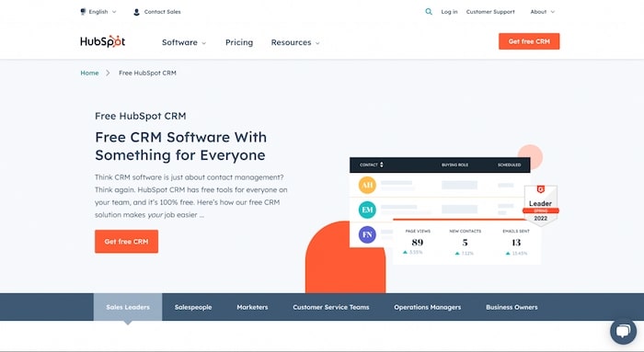The image size is (644, 352).
Task: Click the Contact Sales link
Action: (162, 12)
